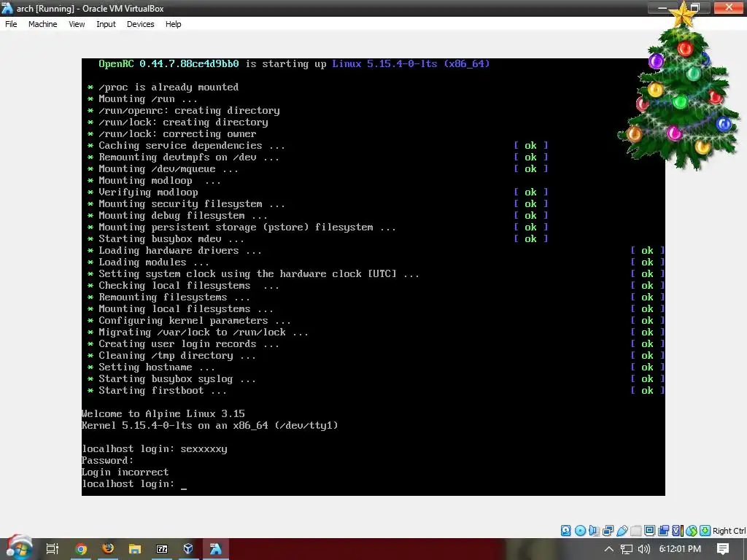The width and height of the screenshot is (747, 560).
Task: Click the mouse integration indicator icon
Action: pos(692,531)
